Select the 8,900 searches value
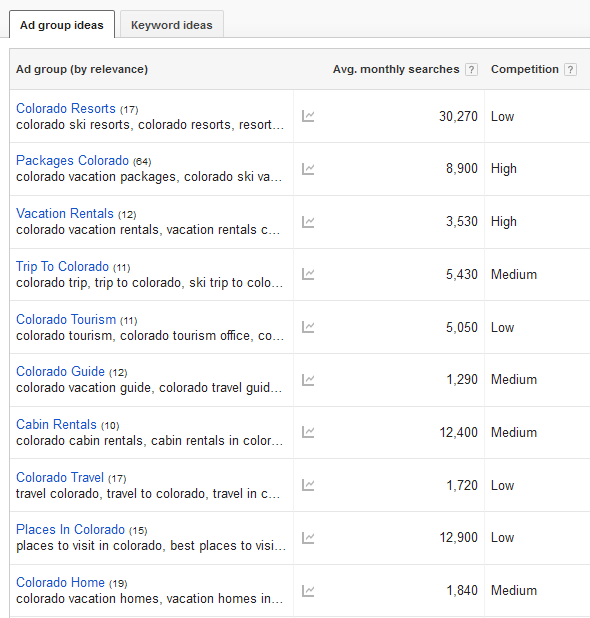 pyautogui.click(x=462, y=168)
